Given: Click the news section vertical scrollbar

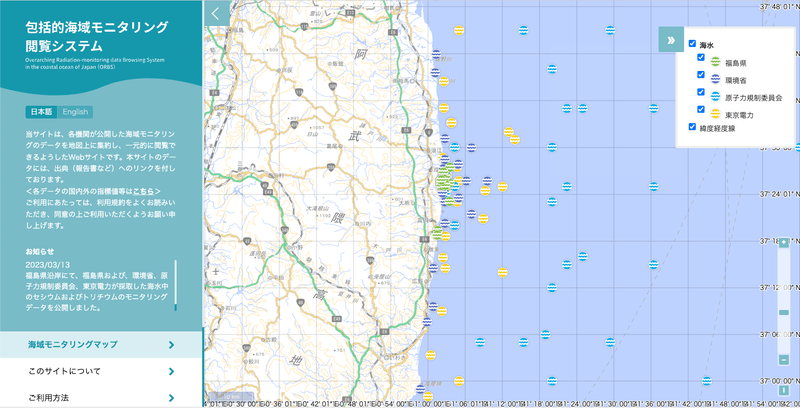Looking at the screenshot, I should (x=176, y=286).
